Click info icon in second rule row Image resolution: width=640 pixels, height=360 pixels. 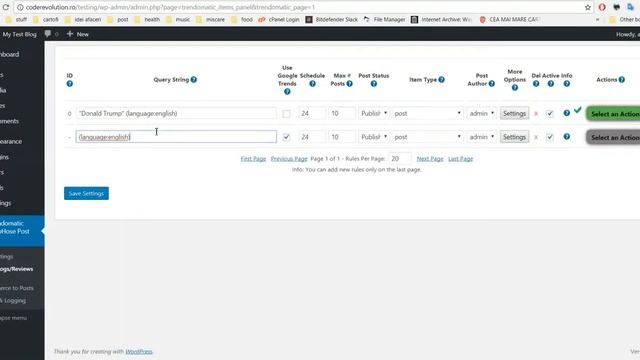click(567, 137)
